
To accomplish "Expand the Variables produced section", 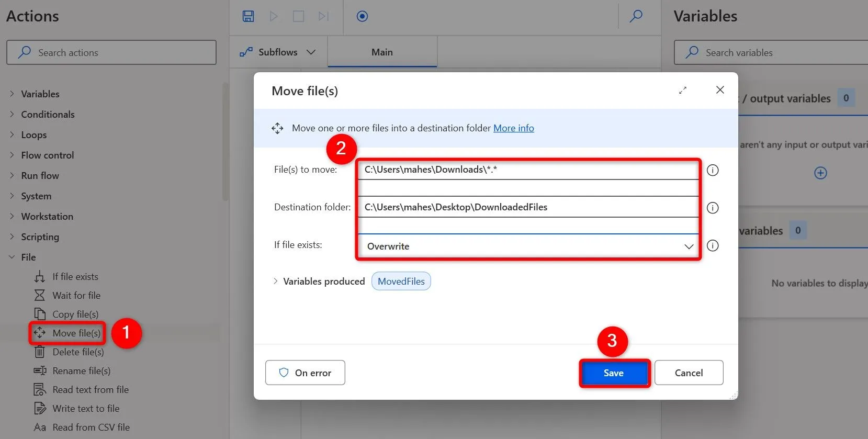I will (276, 282).
